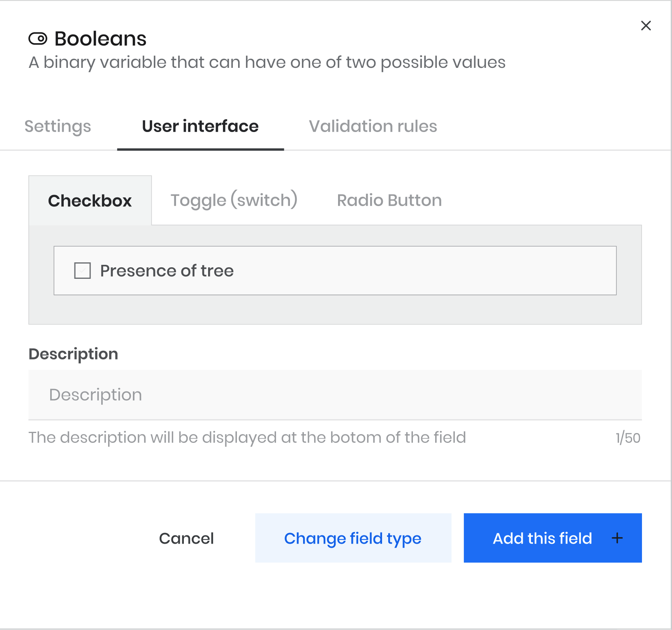Click the plus icon on Add this field
The width and height of the screenshot is (672, 630).
(617, 538)
